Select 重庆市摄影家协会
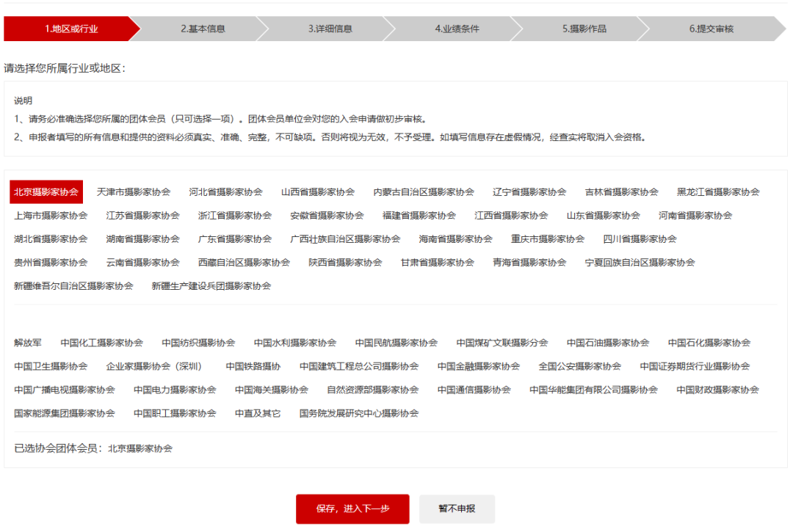The width and height of the screenshot is (793, 532). click(547, 239)
